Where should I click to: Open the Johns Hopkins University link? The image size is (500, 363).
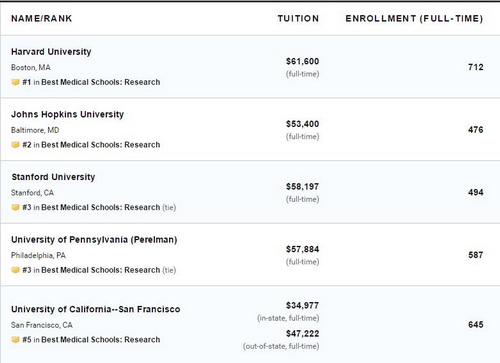pyautogui.click(x=67, y=114)
